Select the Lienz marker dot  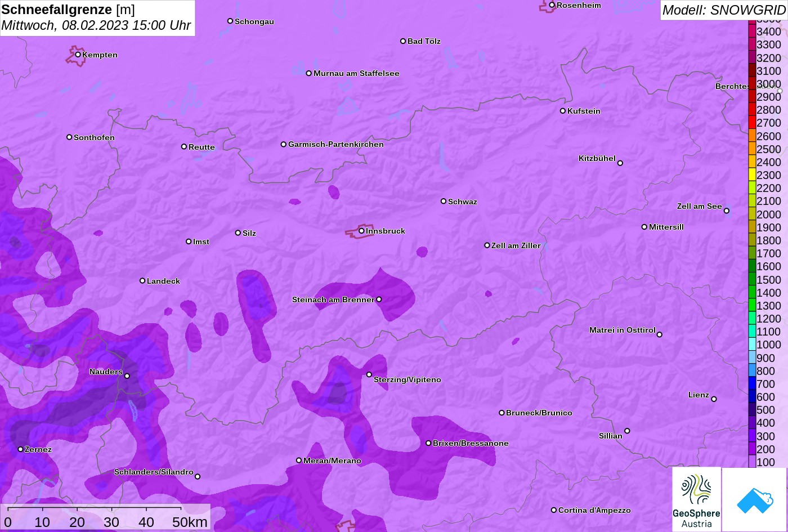point(714,399)
